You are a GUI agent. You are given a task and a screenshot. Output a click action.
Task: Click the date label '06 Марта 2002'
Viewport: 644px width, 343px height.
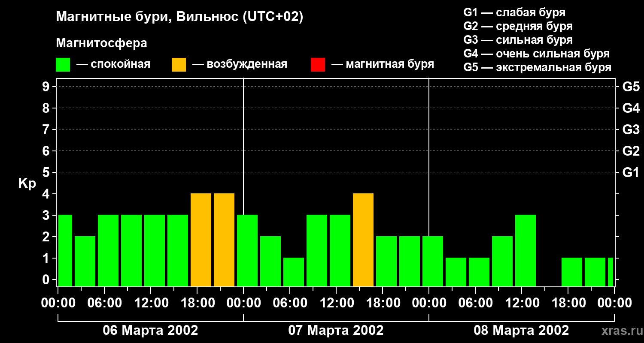tap(150, 331)
